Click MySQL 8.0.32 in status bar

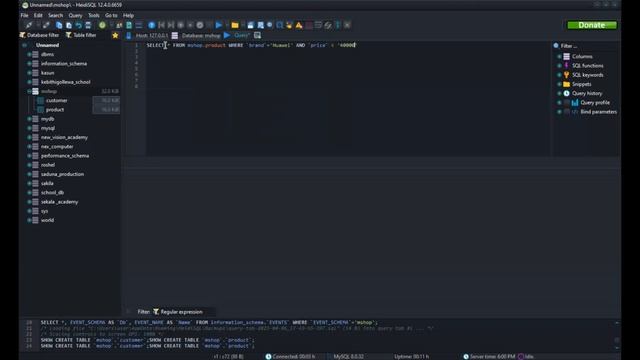tap(348, 356)
